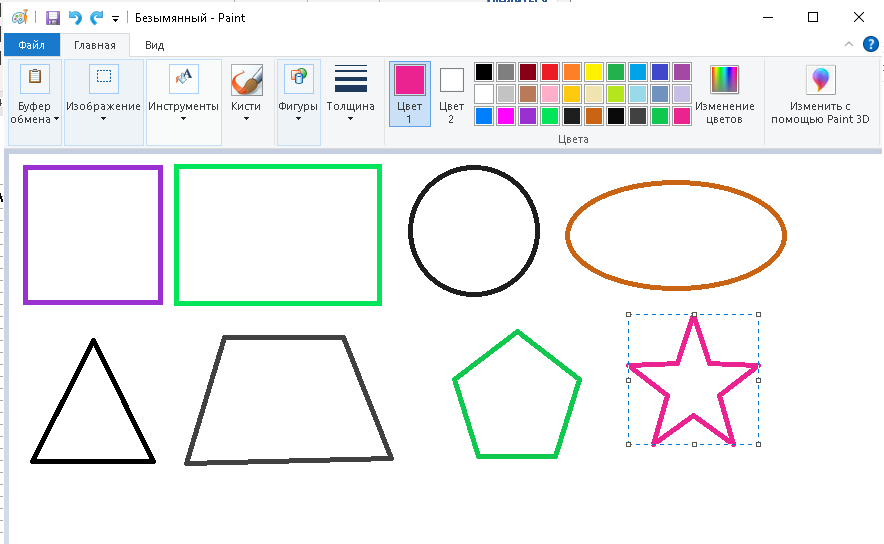The image size is (884, 544).
Task: Redo the last undone action
Action: coord(96,17)
